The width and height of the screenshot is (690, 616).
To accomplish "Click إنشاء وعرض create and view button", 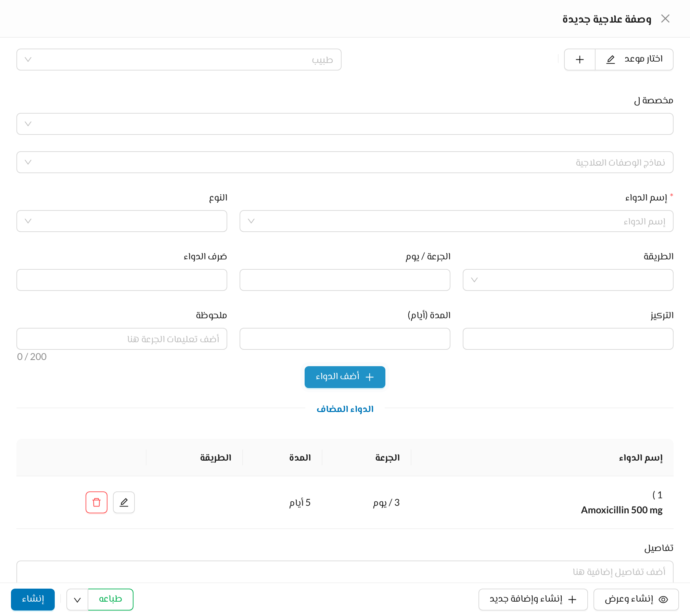I will 636,600.
